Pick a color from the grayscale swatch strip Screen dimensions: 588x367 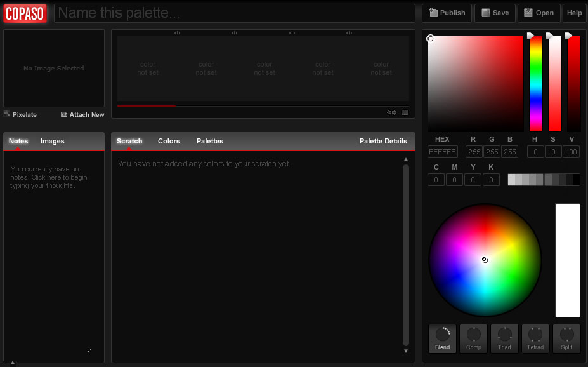tap(542, 180)
